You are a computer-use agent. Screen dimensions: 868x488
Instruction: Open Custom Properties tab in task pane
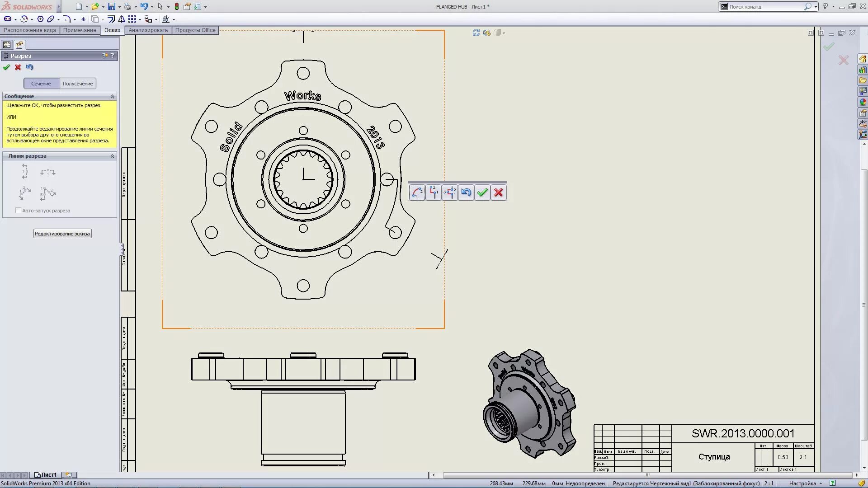pos(863,113)
